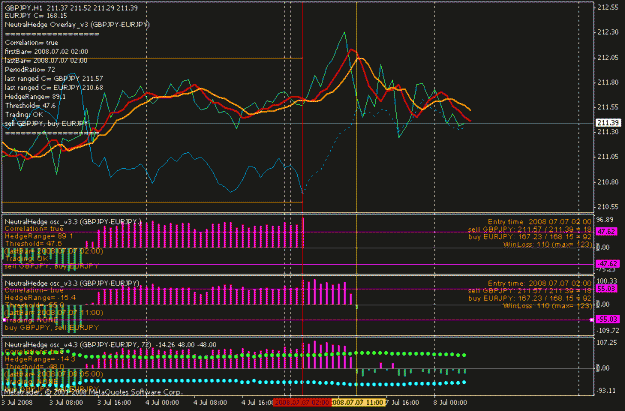Click the 100.33 oscillator scale value
Image resolution: width=625 pixels, height=411 pixels.
pyautogui.click(x=607, y=281)
